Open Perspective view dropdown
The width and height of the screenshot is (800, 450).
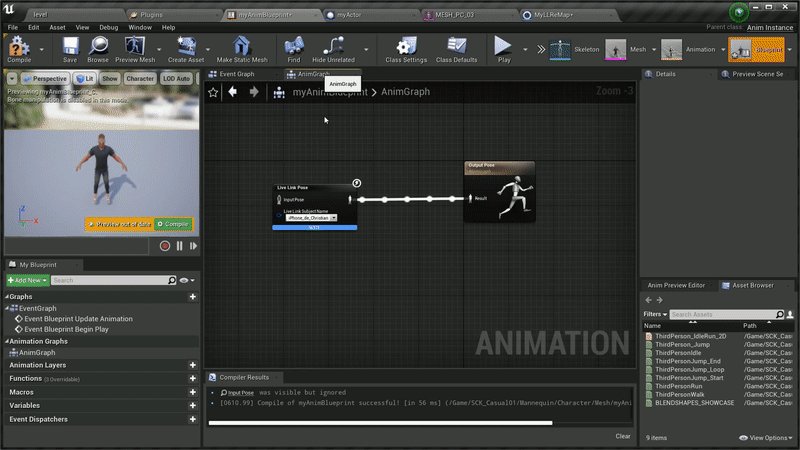(x=45, y=79)
